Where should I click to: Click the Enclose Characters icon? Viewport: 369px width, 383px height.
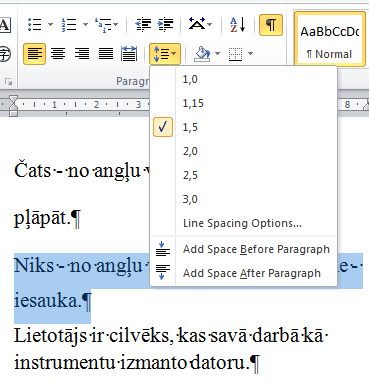tap(5, 54)
